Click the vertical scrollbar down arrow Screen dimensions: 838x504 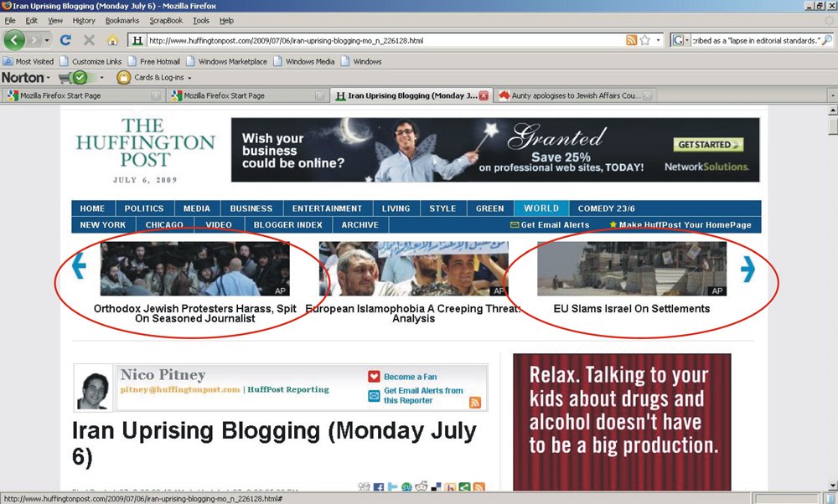coord(832,486)
